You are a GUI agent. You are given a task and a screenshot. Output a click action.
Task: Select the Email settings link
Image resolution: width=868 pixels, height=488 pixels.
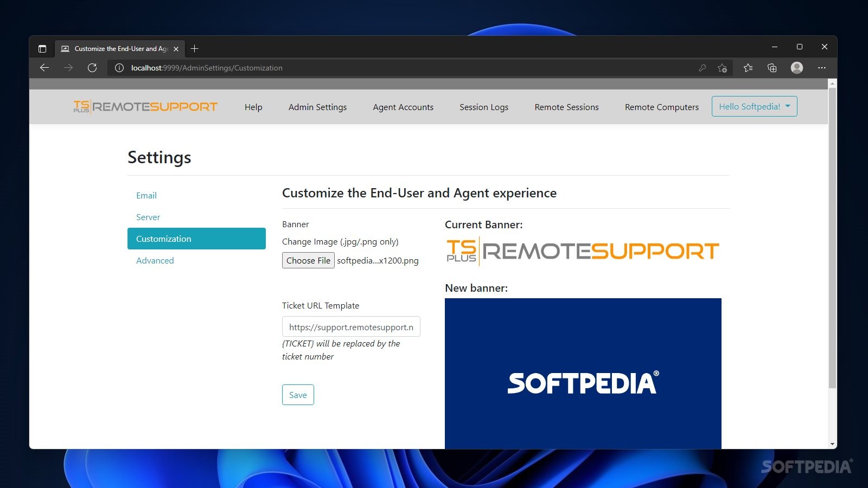tap(146, 195)
